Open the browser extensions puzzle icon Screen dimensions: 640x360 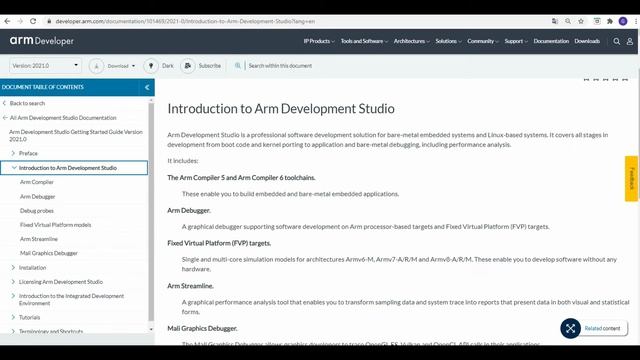610,21
